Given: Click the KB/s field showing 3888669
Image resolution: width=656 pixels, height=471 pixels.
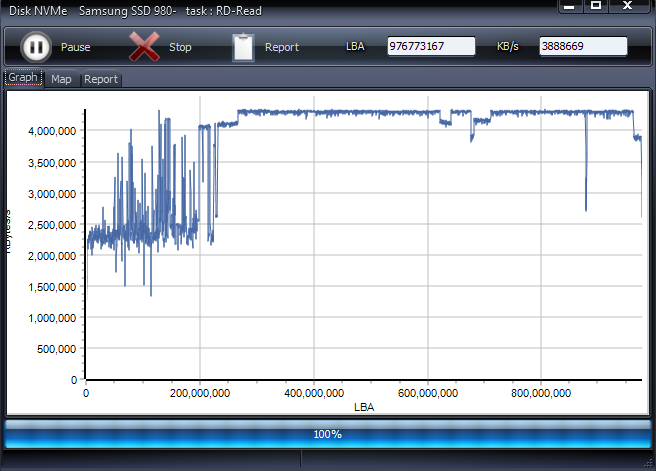Looking at the screenshot, I should [x=583, y=46].
